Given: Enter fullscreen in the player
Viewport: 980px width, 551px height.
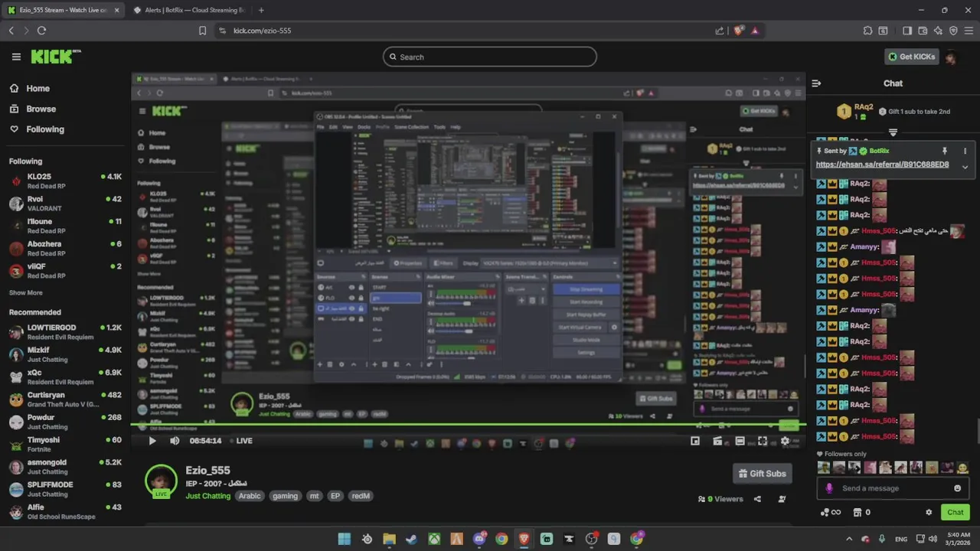Looking at the screenshot, I should click(x=763, y=441).
